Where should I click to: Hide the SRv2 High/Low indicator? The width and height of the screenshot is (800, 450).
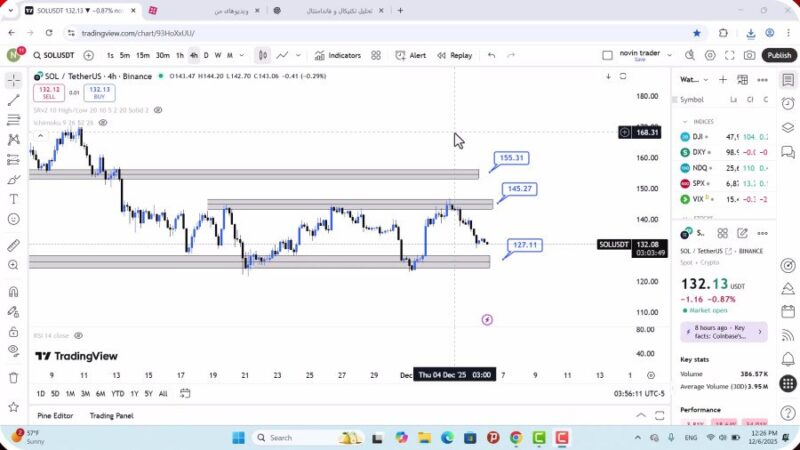point(158,110)
